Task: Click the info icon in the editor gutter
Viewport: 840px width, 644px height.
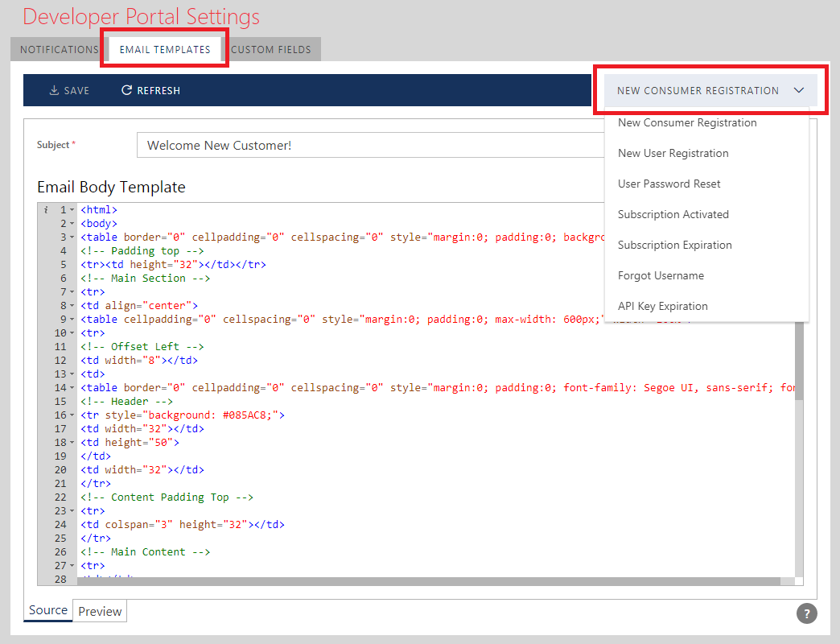Action: 46,210
